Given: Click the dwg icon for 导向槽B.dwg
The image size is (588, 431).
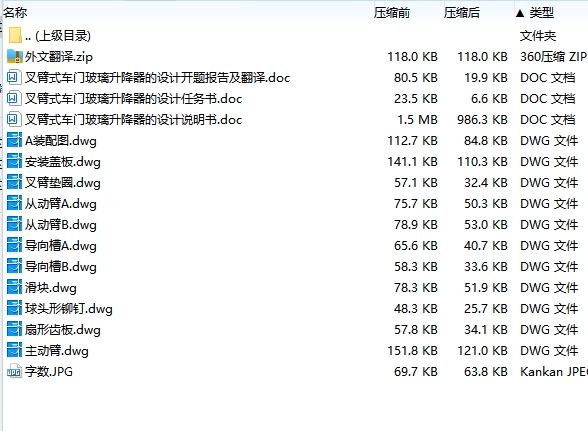Looking at the screenshot, I should [14, 266].
